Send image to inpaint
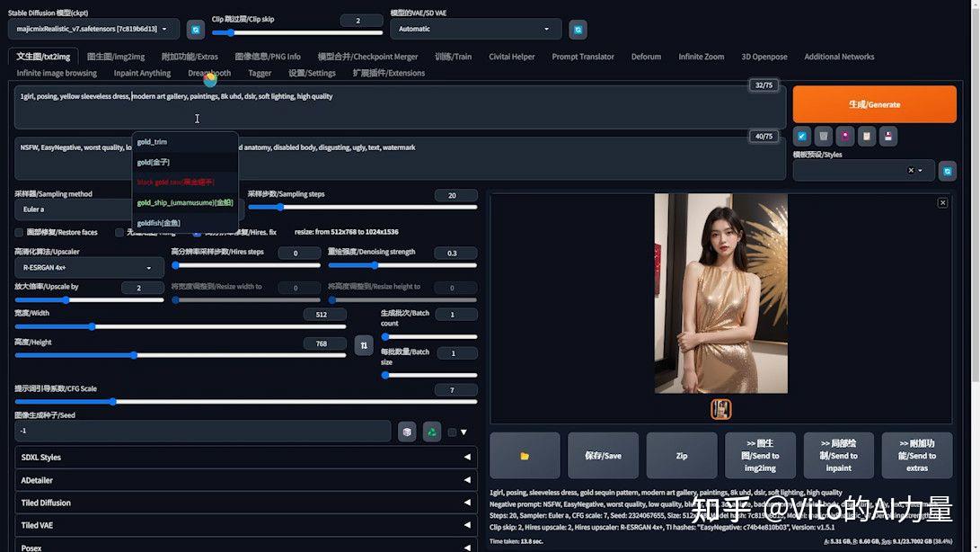 (838, 456)
